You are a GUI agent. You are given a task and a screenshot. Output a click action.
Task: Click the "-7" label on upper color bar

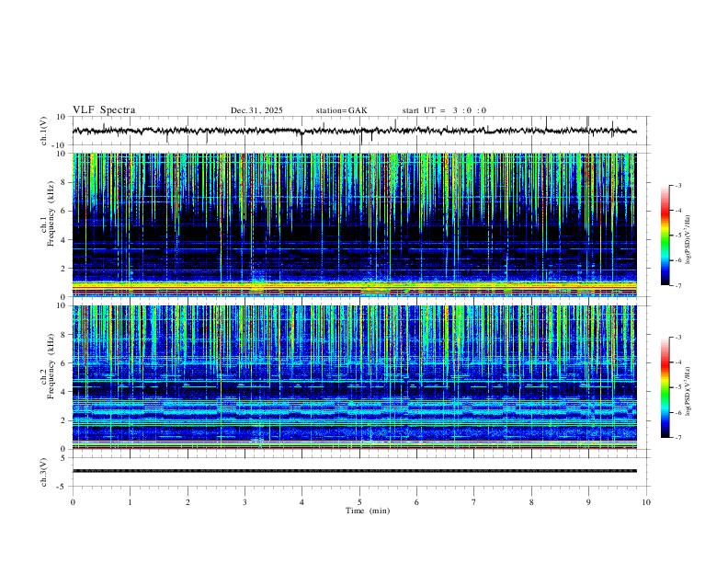tap(678, 286)
